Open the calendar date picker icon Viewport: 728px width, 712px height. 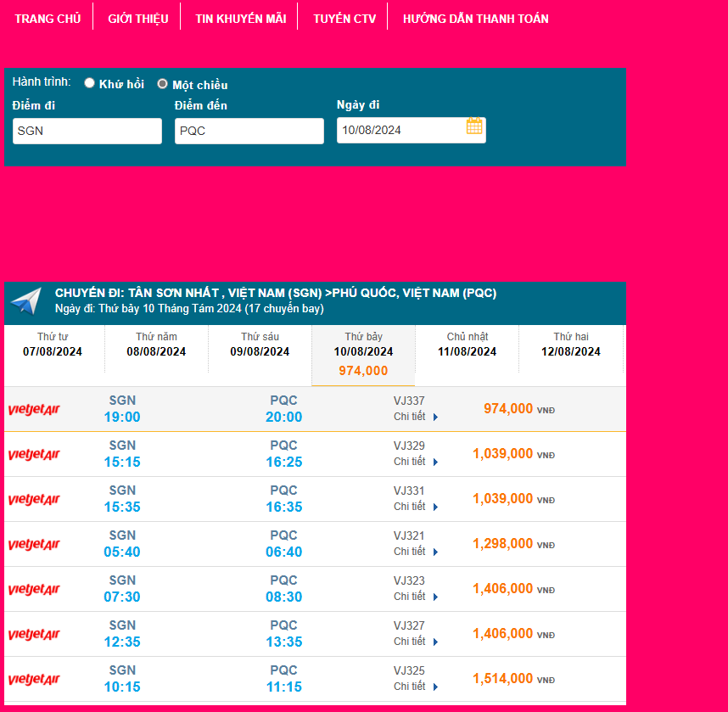[474, 126]
